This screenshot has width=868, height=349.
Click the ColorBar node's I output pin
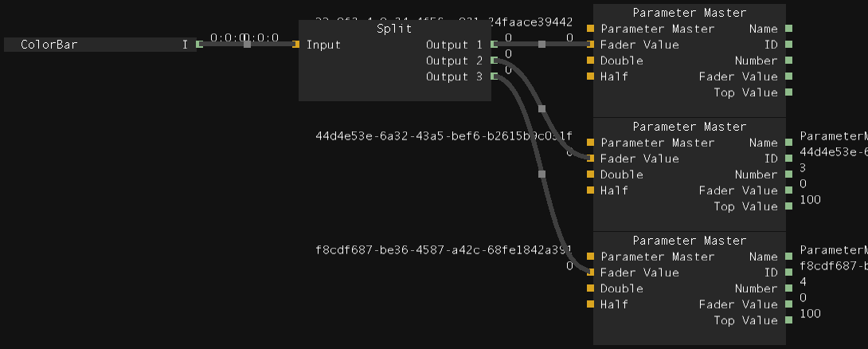click(x=199, y=45)
